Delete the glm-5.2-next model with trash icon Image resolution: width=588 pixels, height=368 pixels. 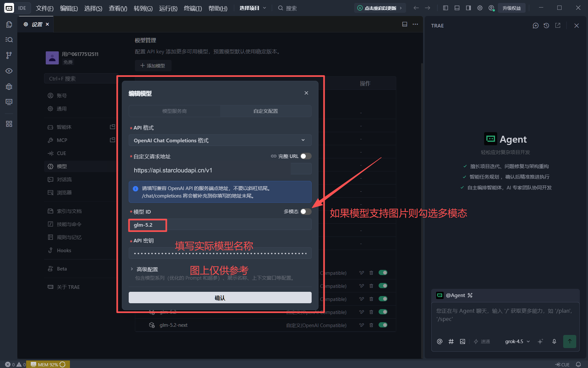coord(371,325)
